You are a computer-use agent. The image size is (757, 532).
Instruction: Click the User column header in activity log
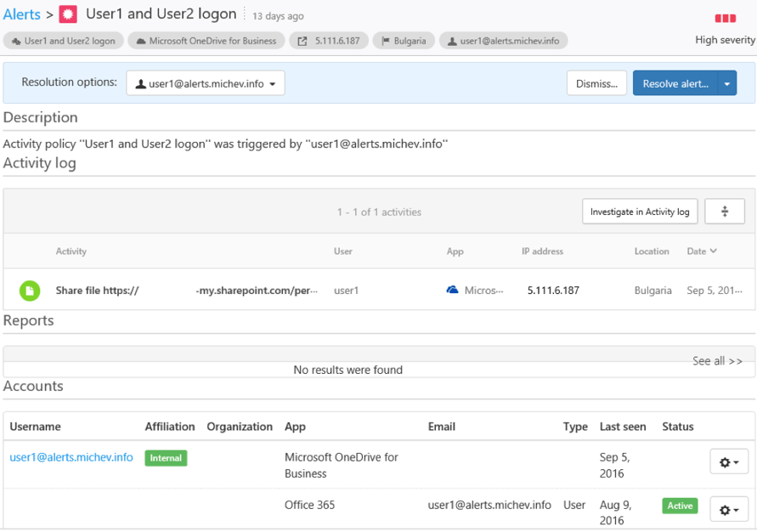tap(342, 251)
